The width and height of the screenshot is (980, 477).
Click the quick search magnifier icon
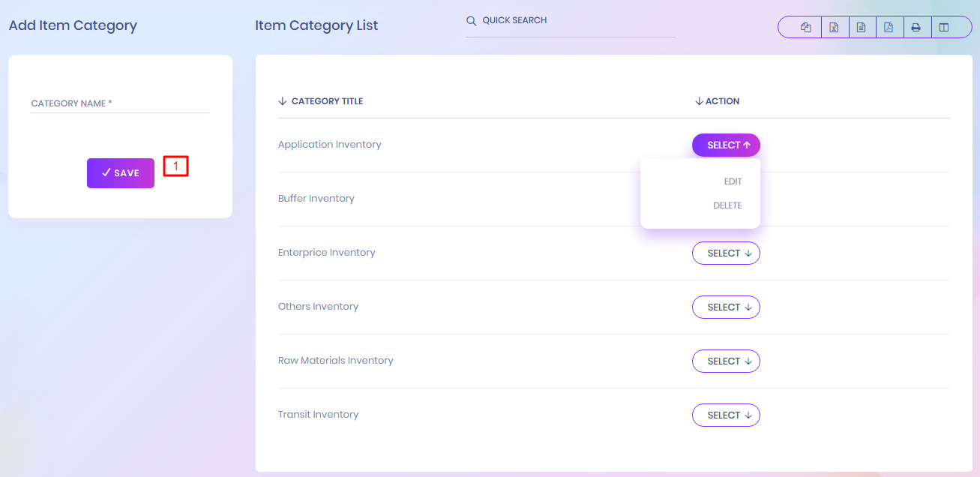click(x=472, y=21)
